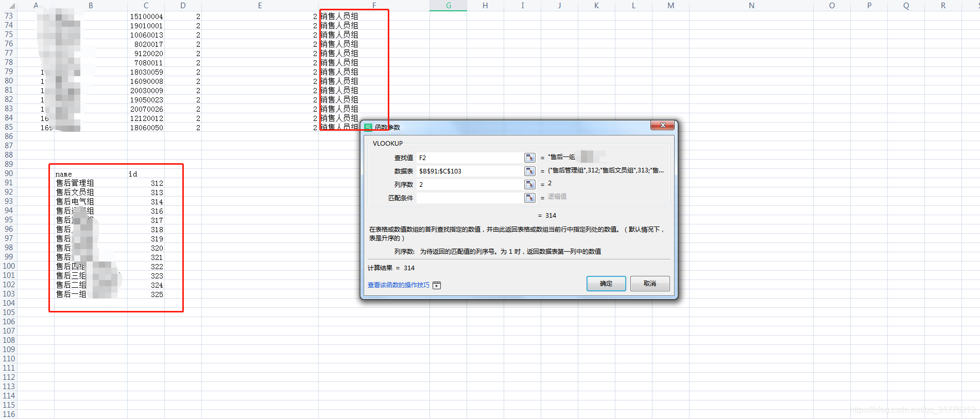Screen dimensions: 980x419
Task: Click 取消 button in VLOOKUP dialog
Action: tap(650, 284)
